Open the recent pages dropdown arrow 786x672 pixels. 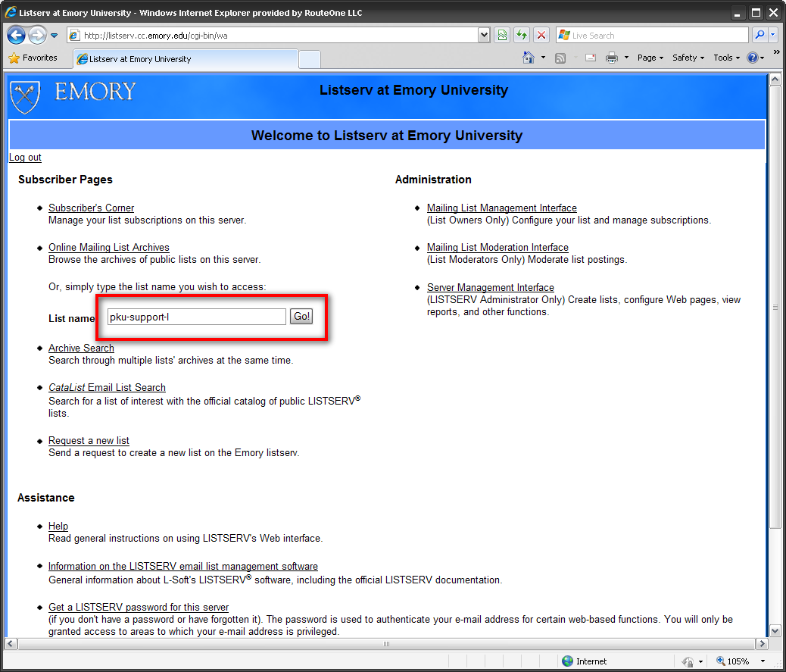pos(54,36)
